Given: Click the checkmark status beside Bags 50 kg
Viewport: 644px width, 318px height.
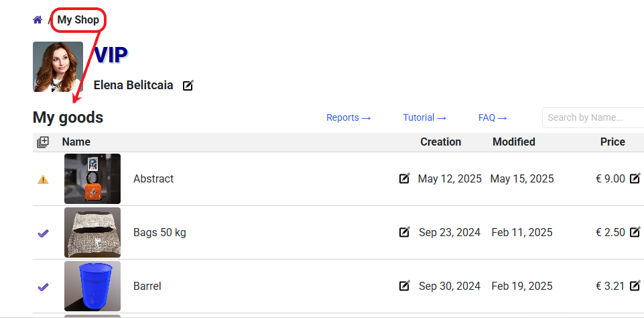Looking at the screenshot, I should [x=43, y=233].
